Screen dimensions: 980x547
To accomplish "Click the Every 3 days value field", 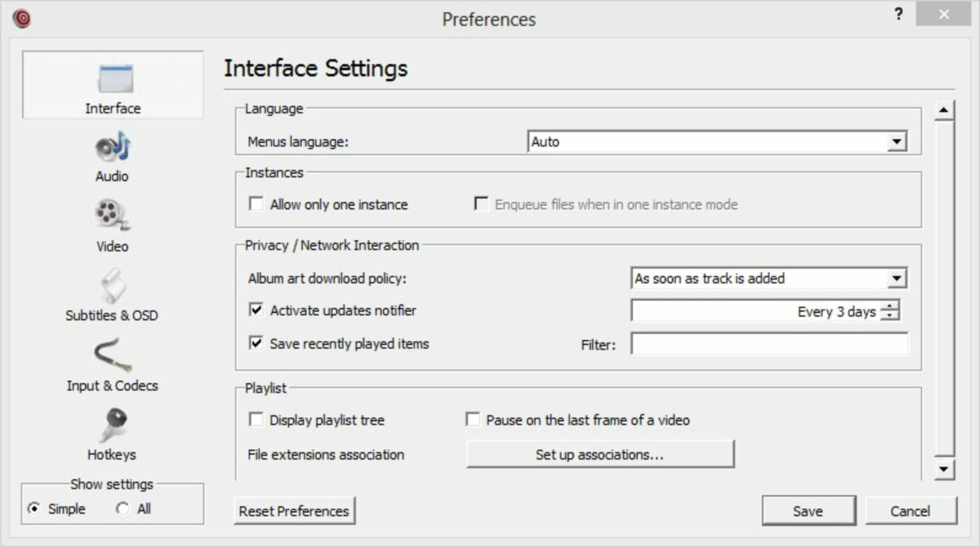I will tap(755, 311).
